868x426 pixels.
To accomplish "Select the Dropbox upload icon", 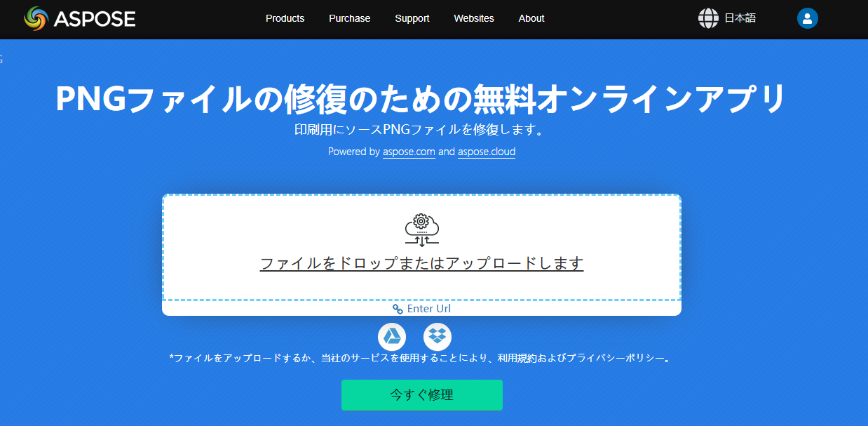I will (438, 337).
